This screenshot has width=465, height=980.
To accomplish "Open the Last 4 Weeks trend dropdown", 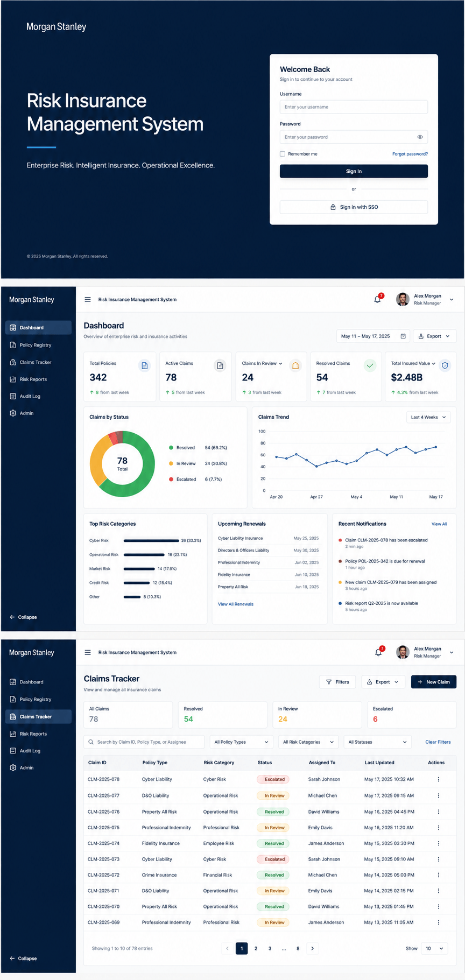I will tap(428, 417).
